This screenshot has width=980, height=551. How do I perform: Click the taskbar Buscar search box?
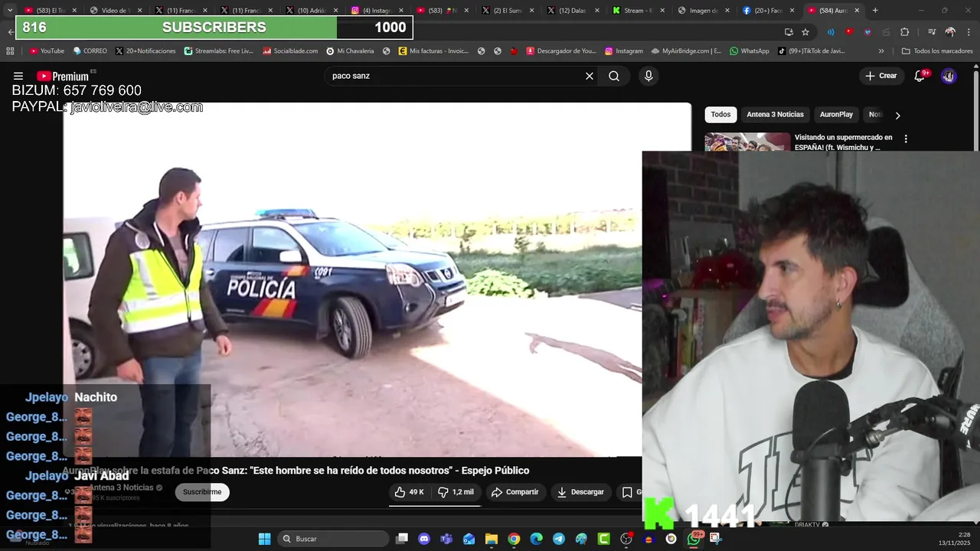332,539
